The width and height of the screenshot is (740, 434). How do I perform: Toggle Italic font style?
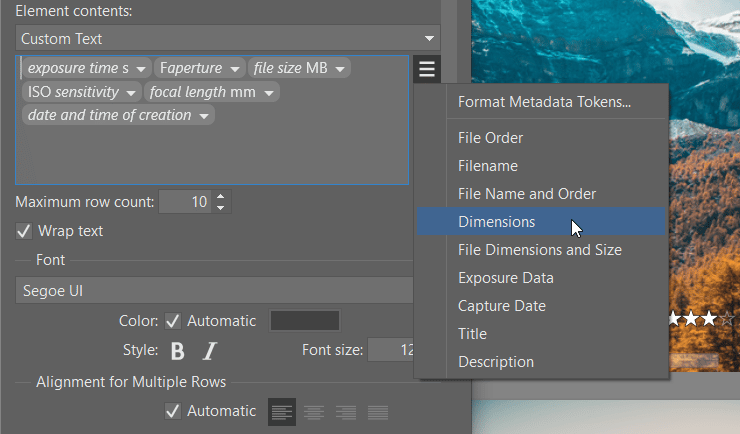(210, 350)
